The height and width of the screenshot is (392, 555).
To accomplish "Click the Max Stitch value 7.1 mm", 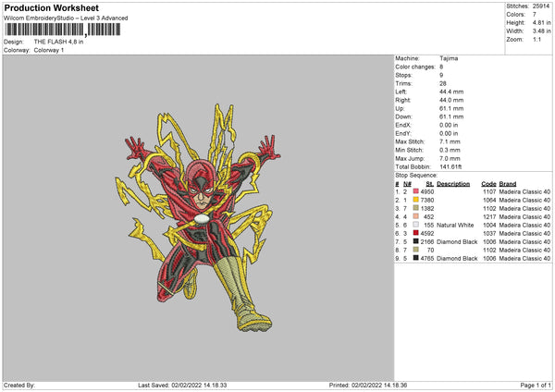I will tap(450, 141).
